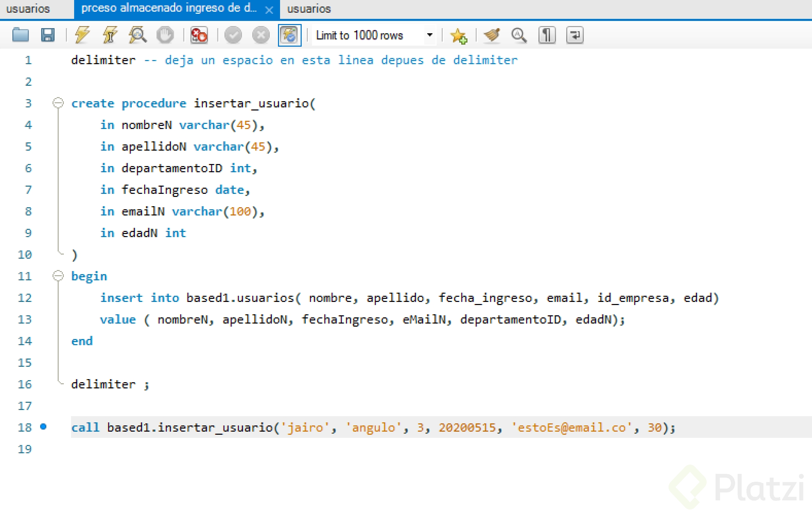Switch to the last usuarios tab
This screenshot has height=515, width=812.
309,9
